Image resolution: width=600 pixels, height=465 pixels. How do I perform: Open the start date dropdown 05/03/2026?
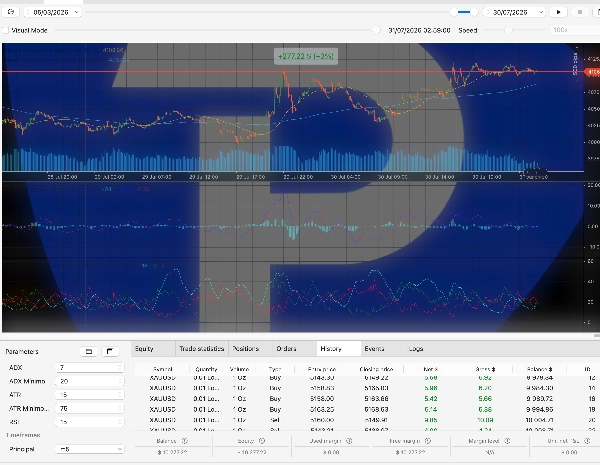pyautogui.click(x=52, y=12)
